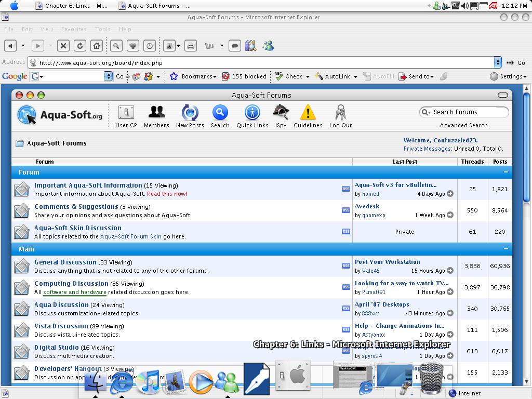The image size is (532, 399).
Task: Click the Refresh button in the IE toolbar
Action: 80,46
